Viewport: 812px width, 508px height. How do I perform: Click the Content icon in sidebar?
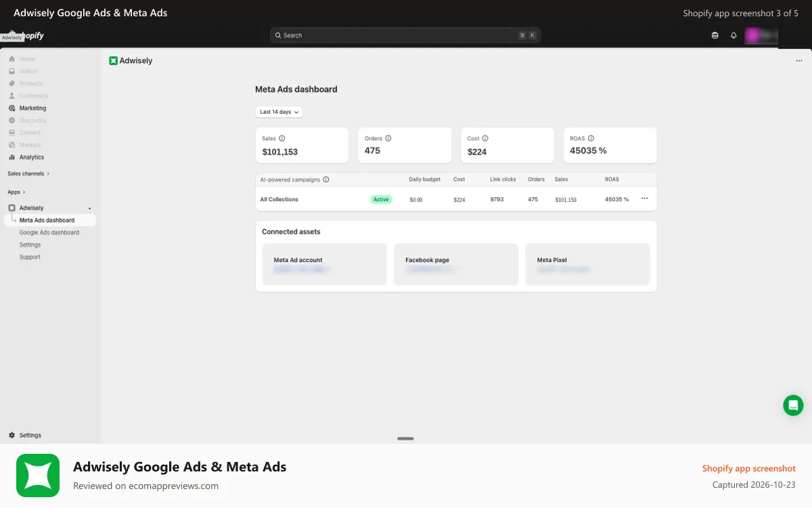tap(12, 132)
